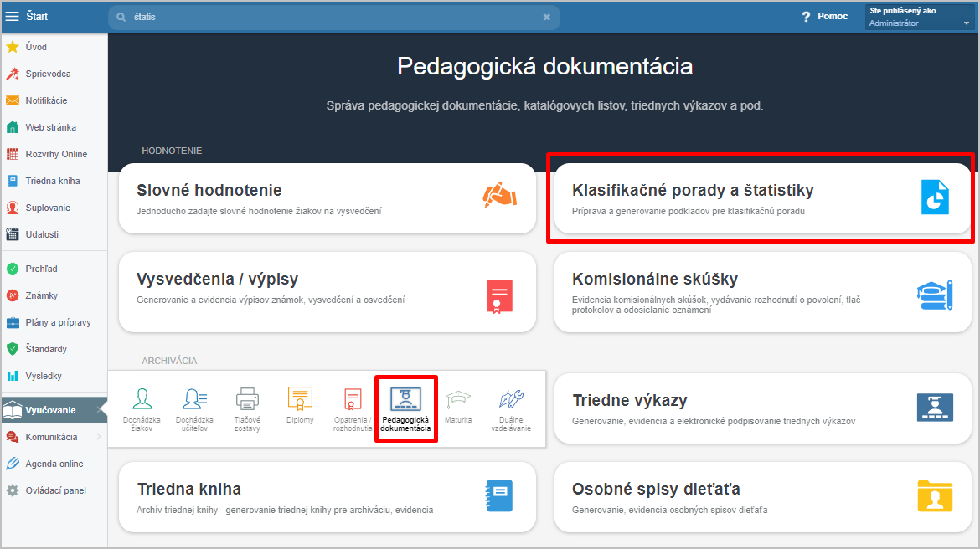The width and height of the screenshot is (980, 549).
Task: Open the Dochádzka žiakov icon
Action: (142, 400)
